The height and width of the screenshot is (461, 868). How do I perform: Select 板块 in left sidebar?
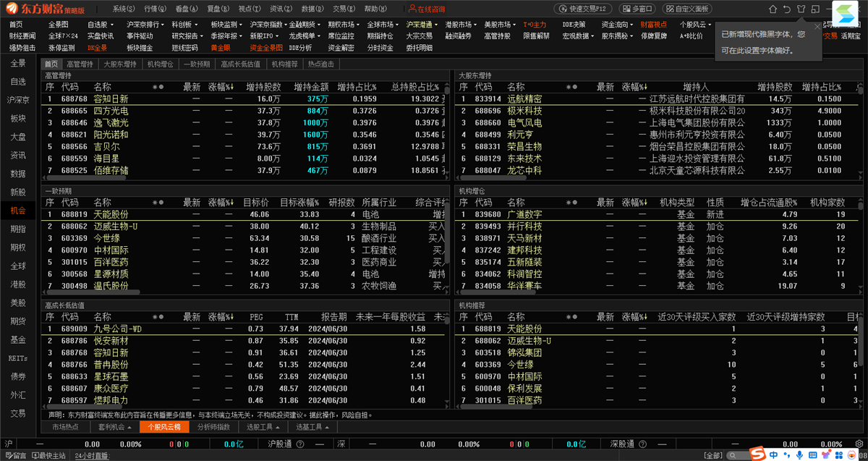(18, 118)
